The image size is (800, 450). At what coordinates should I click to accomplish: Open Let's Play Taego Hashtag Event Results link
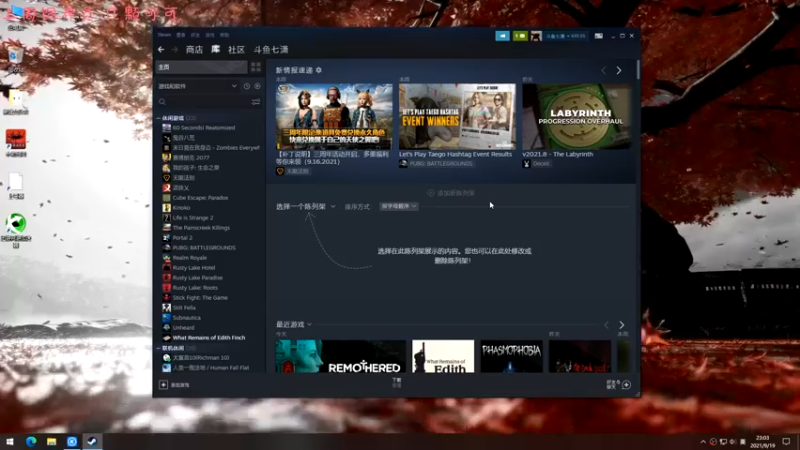[455, 154]
